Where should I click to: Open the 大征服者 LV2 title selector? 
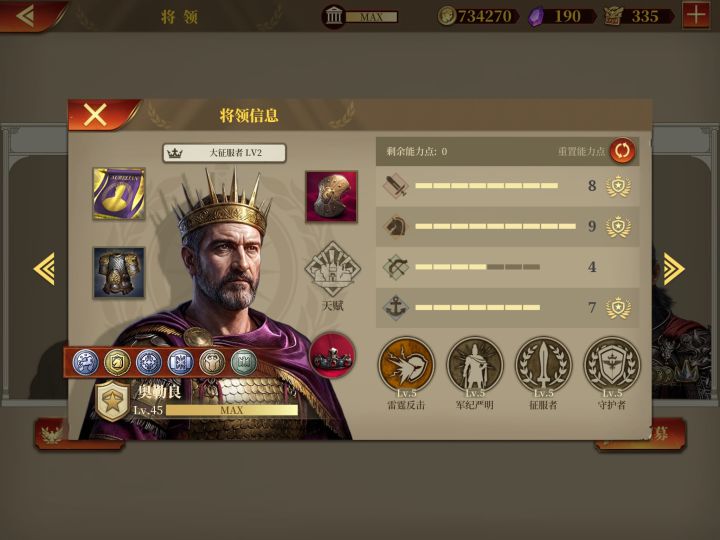(x=225, y=153)
